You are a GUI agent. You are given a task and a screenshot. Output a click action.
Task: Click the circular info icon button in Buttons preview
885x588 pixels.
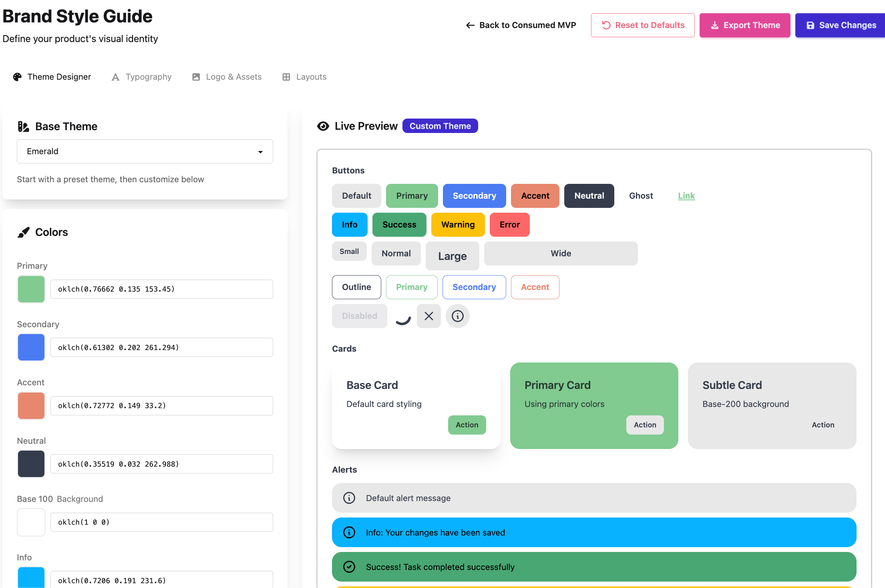pos(457,316)
